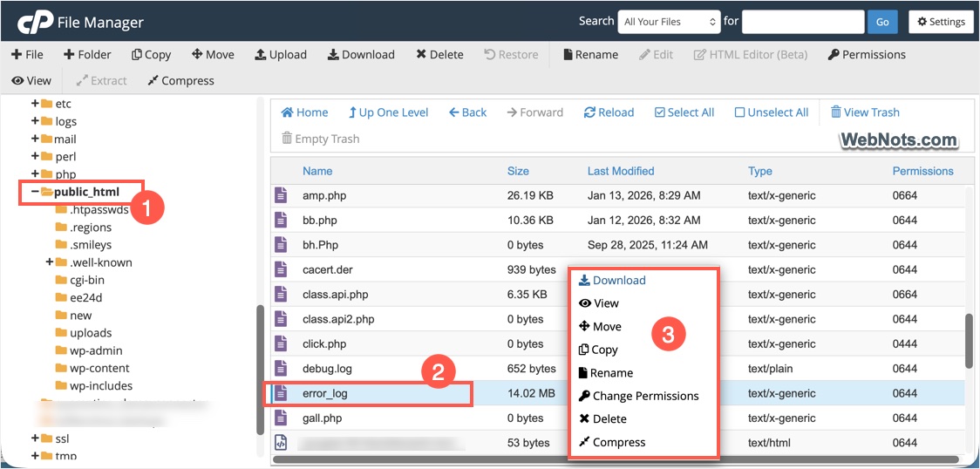This screenshot has height=469, width=980.
Task: Click View in the top toolbar
Action: 31,80
